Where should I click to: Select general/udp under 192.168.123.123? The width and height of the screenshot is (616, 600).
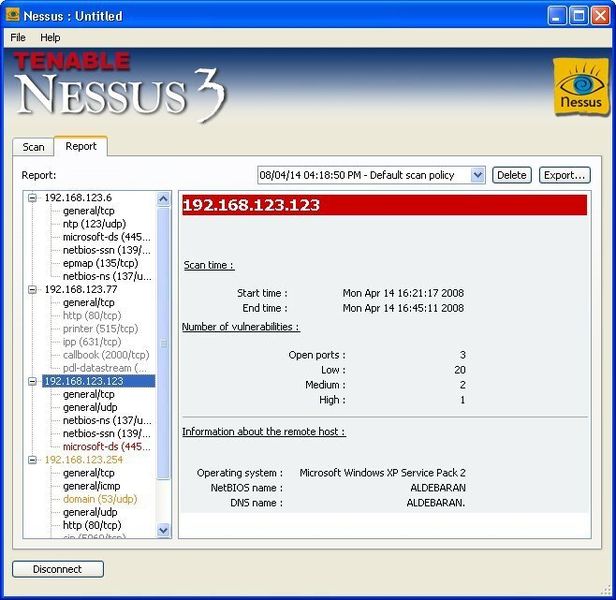tap(90, 407)
